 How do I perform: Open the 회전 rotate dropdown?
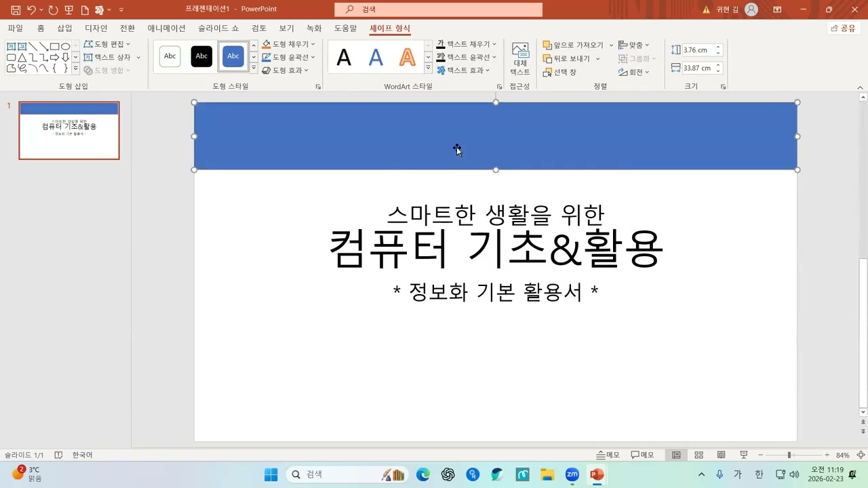tap(634, 72)
